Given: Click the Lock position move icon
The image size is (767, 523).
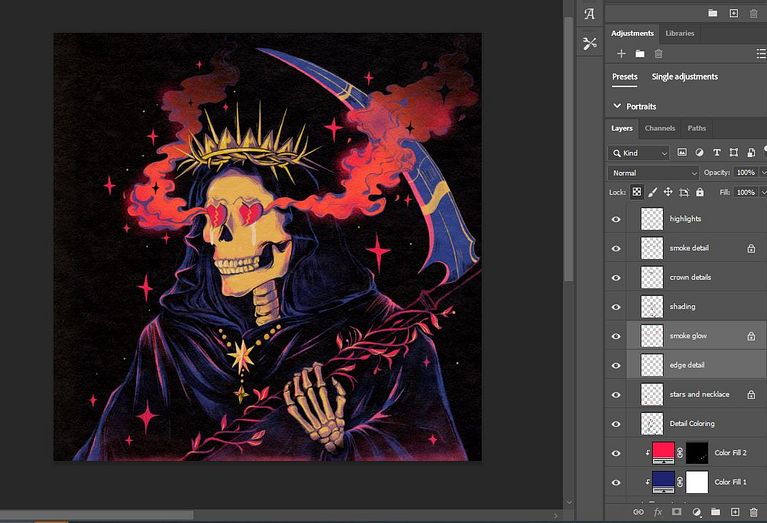Looking at the screenshot, I should click(x=668, y=192).
